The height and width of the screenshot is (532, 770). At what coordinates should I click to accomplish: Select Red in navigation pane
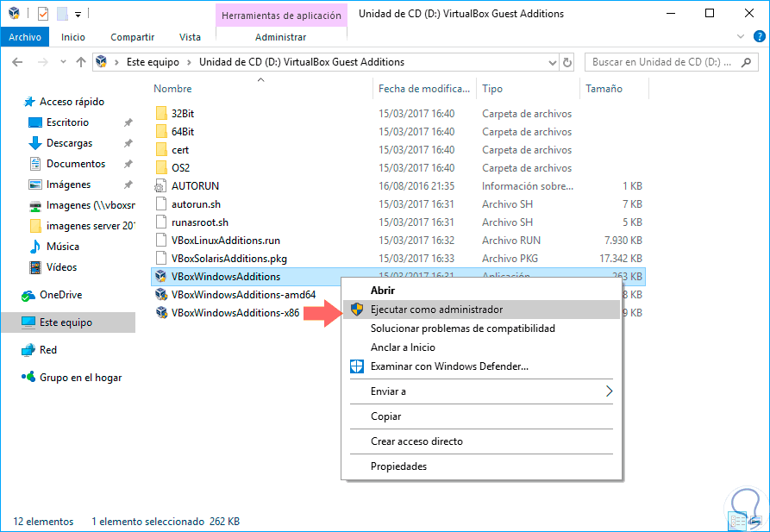48,350
